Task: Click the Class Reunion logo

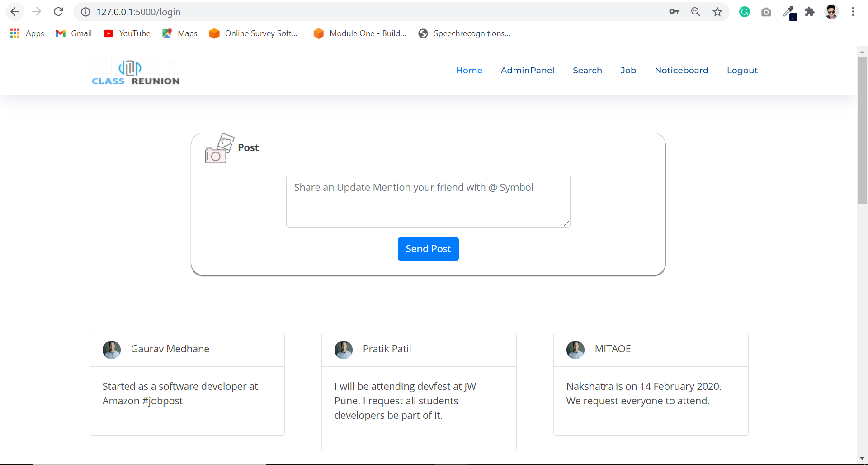Action: 136,72
